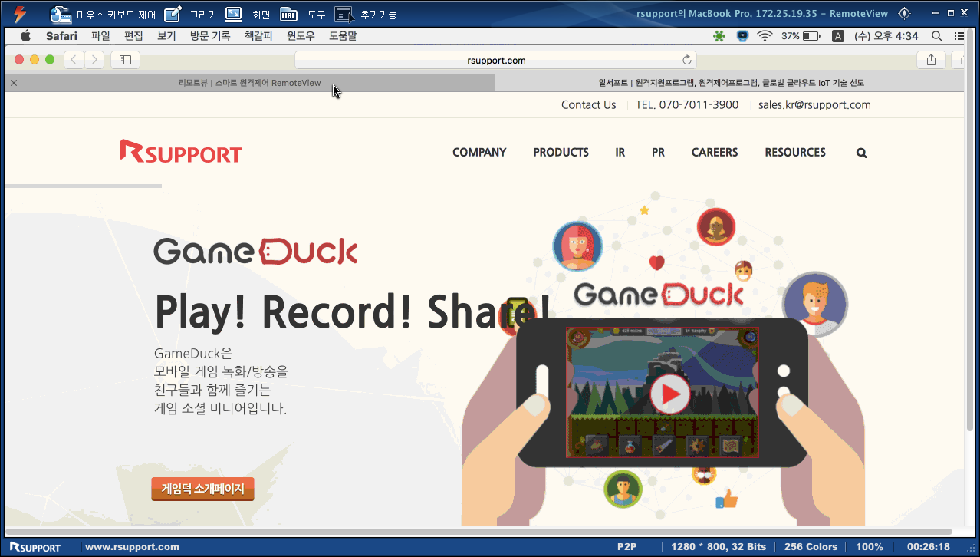Screen dimensions: 980x557
Task: Click the RSUPPORT logo in status bar
Action: tap(35, 547)
